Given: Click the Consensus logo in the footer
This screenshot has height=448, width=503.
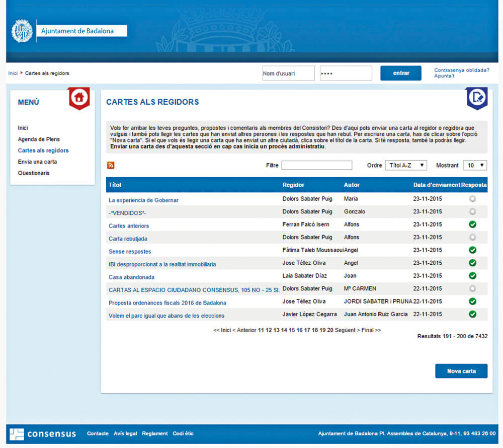Looking at the screenshot, I should [43, 433].
